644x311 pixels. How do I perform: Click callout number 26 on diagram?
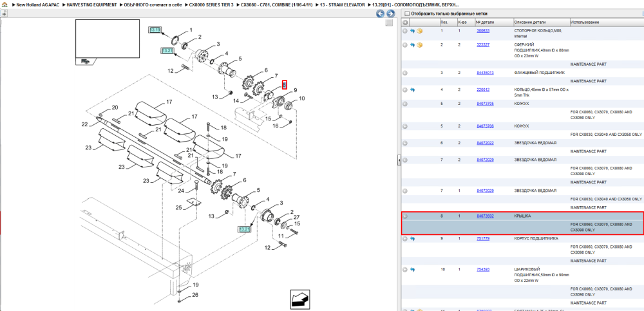[195, 294]
